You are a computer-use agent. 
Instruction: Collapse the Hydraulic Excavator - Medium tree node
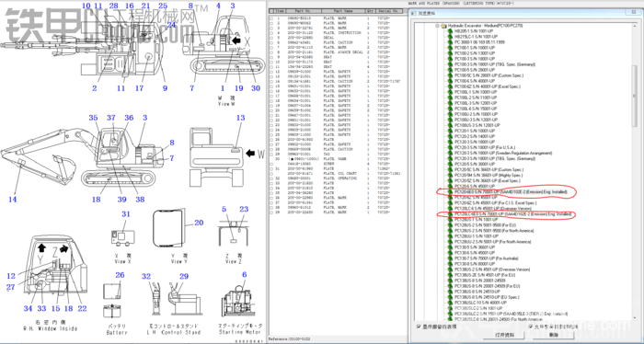tap(438, 26)
